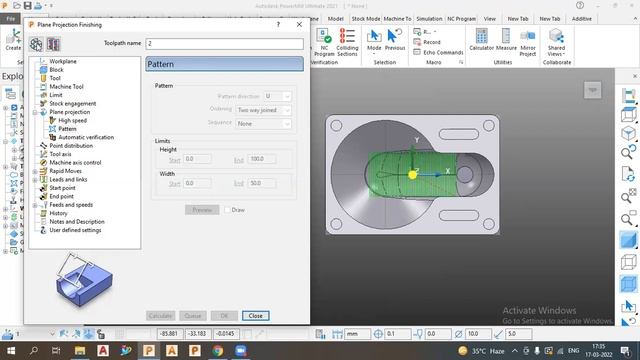Viewport: 640px width, 360px height.
Task: Open the NC Program verification icon
Action: pyautogui.click(x=324, y=42)
